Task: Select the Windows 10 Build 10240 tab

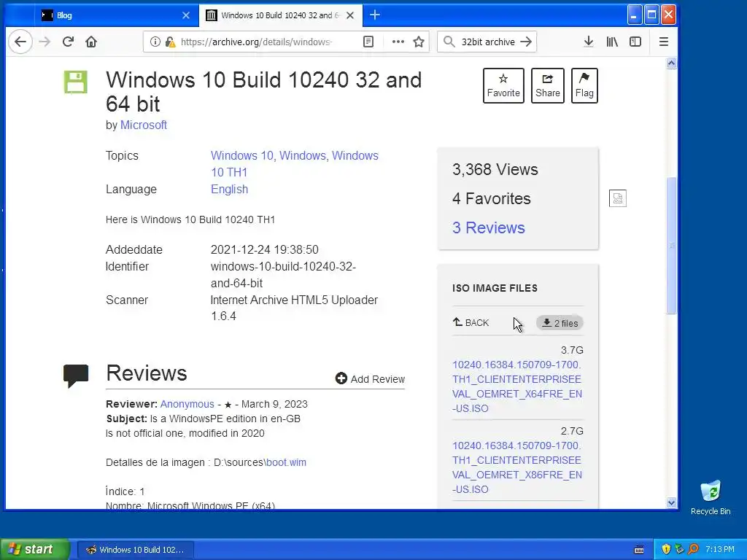Action: coord(281,15)
